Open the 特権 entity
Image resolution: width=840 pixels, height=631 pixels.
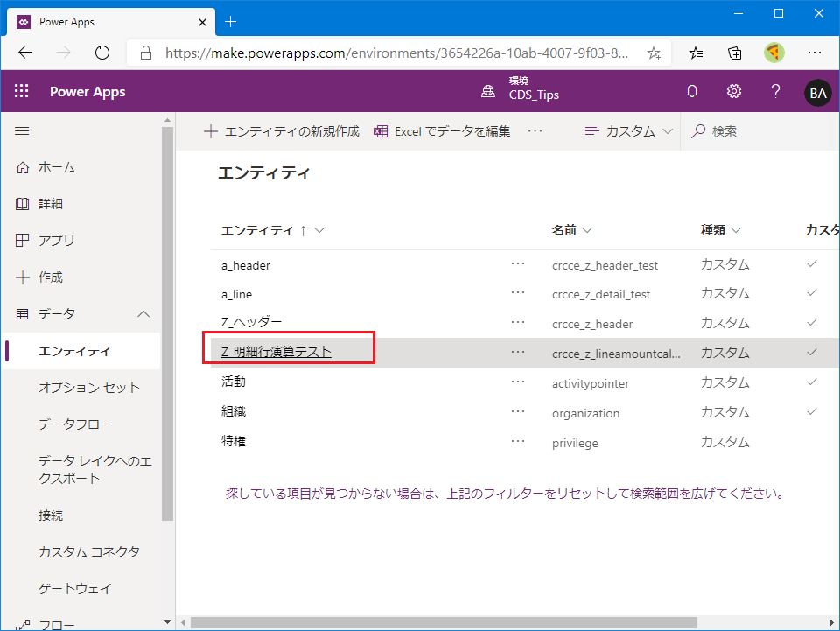point(234,441)
